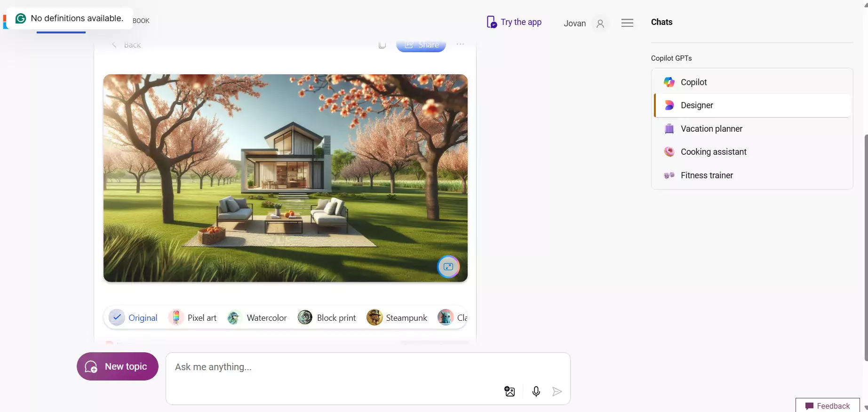Add an image using the image search icon
868x412 pixels.
[510, 391]
